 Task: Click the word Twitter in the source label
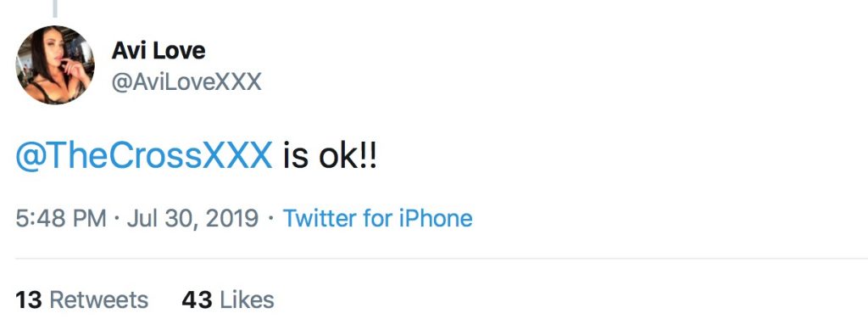[x=320, y=218]
